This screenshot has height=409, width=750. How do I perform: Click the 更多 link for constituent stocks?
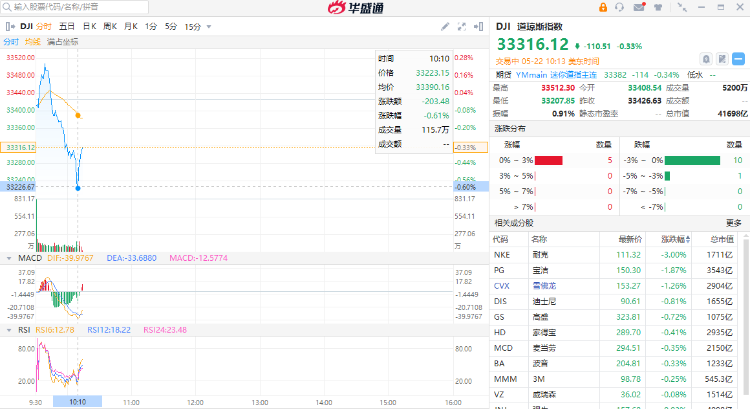(734, 222)
